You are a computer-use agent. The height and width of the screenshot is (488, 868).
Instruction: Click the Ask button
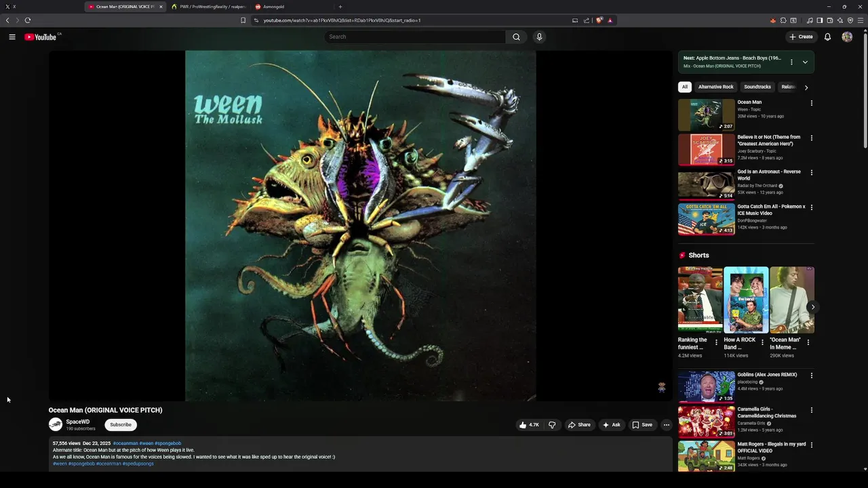tap(612, 425)
